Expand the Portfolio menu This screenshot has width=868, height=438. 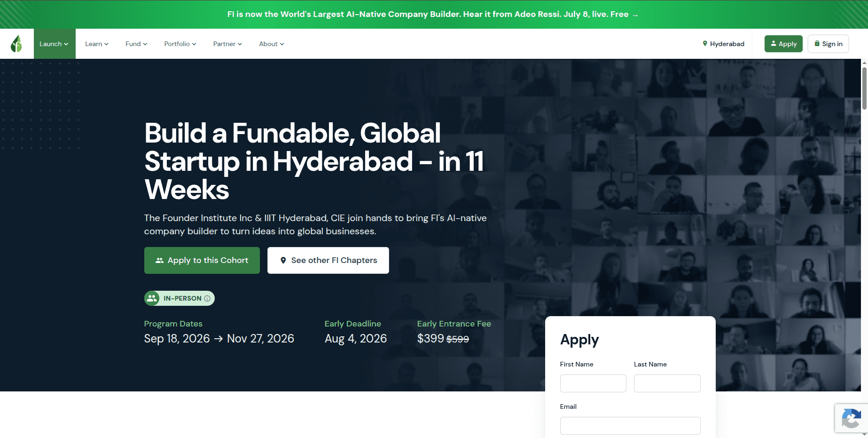click(180, 44)
